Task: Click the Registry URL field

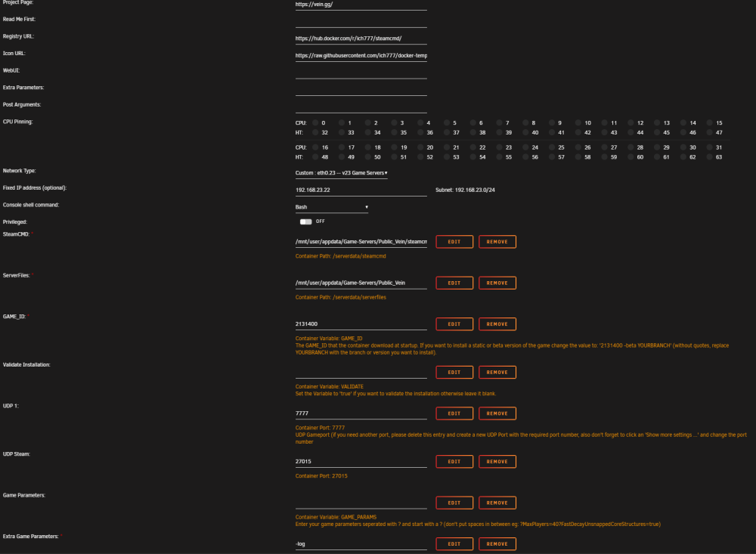Action: (x=361, y=39)
